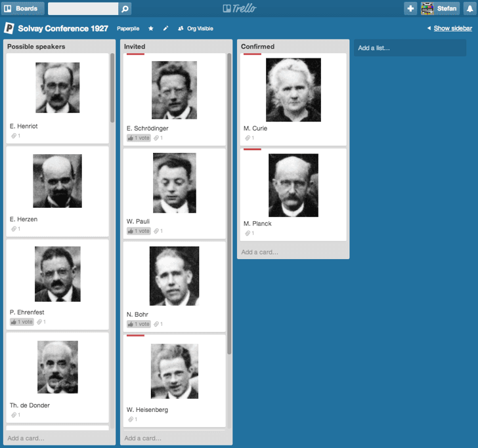Click the Paperpile organization link
Screen dimensions: 478x448
128,29
